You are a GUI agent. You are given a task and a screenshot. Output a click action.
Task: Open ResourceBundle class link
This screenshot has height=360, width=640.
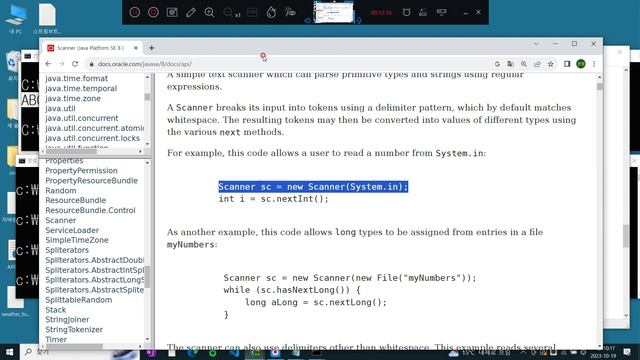76,200
